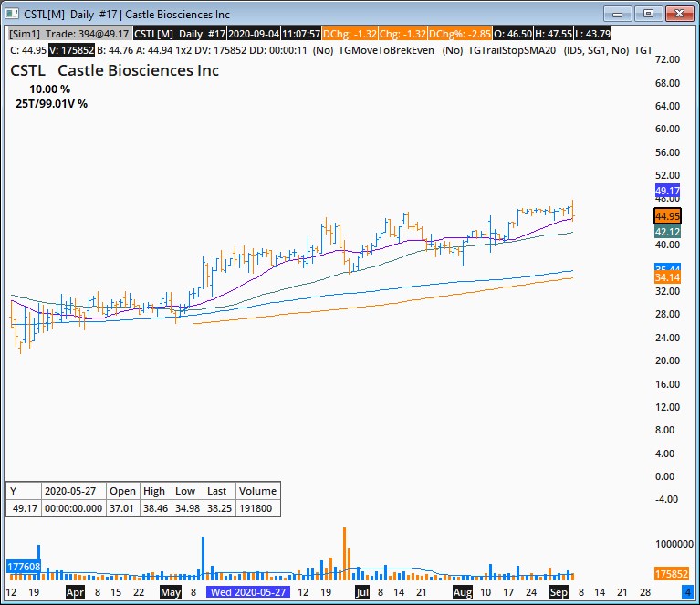Click the 49.17 blue price marker
The image size is (700, 605).
[667, 191]
